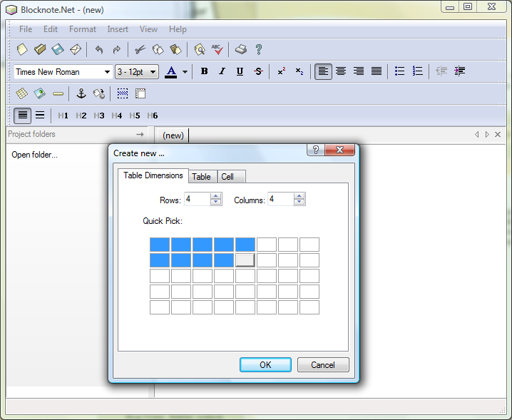Click the Rows number field

pos(198,199)
